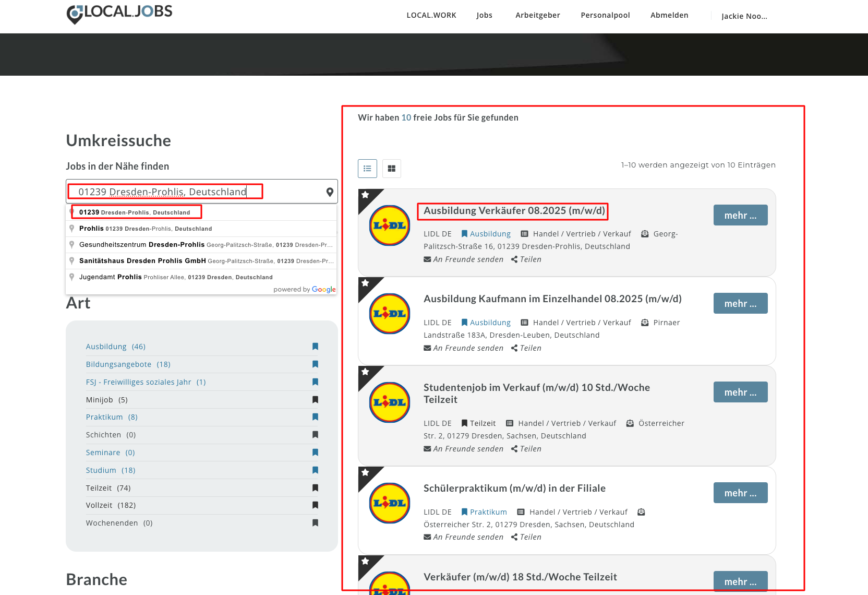Click bookmark icon in Teilzeit filter row
This screenshot has height=595, width=868.
(315, 488)
